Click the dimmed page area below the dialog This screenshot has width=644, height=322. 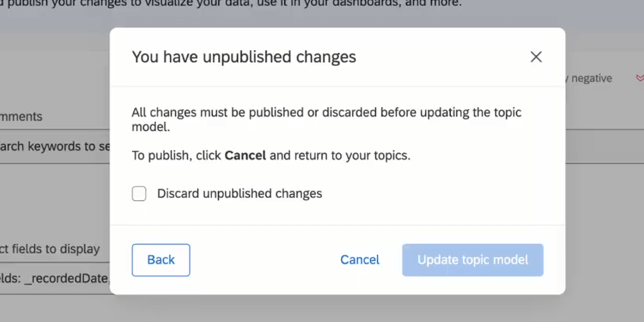pos(333,308)
